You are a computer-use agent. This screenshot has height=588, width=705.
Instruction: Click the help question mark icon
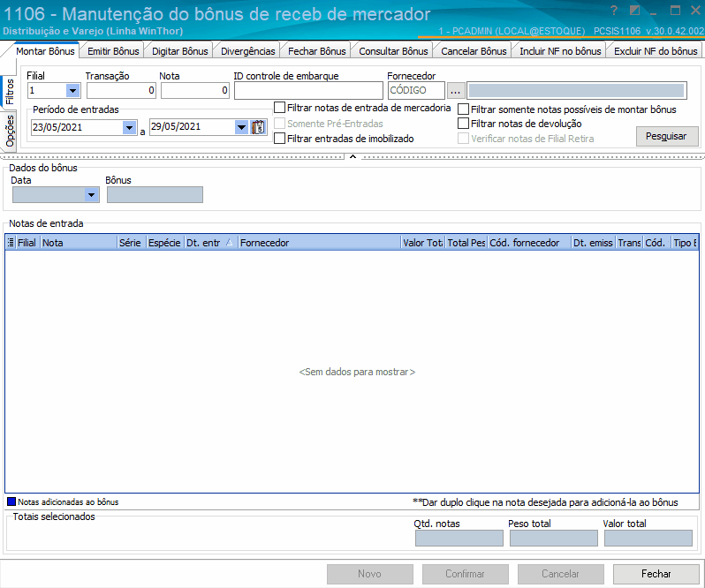pyautogui.click(x=614, y=11)
